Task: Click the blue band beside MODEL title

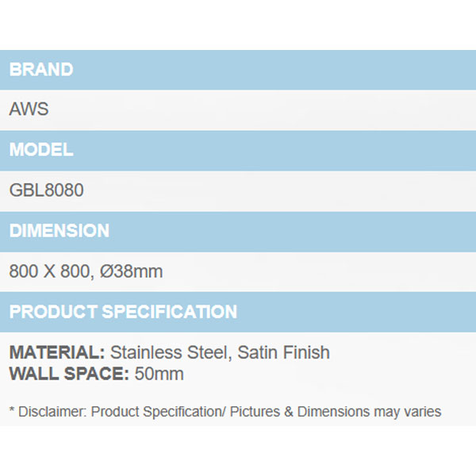Action: point(274,151)
